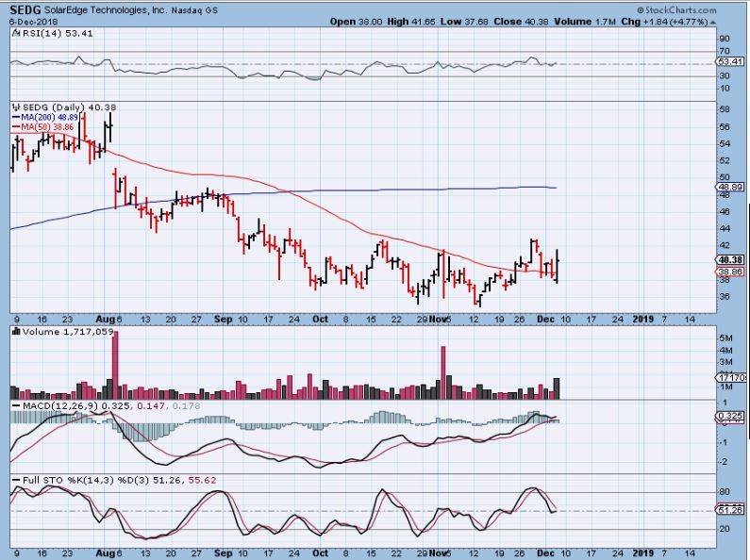The image size is (750, 560).
Task: Click the blue MA(200) legend line marker
Action: point(16,117)
